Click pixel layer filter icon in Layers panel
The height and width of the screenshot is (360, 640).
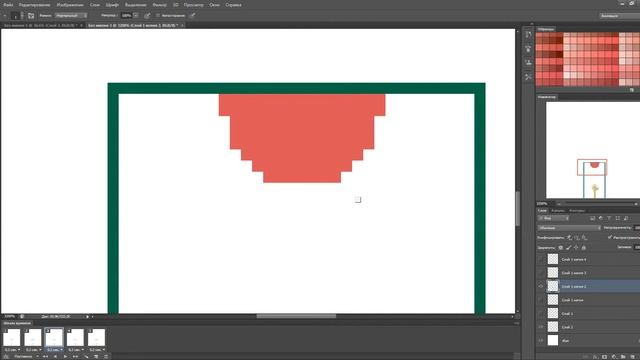pos(593,218)
